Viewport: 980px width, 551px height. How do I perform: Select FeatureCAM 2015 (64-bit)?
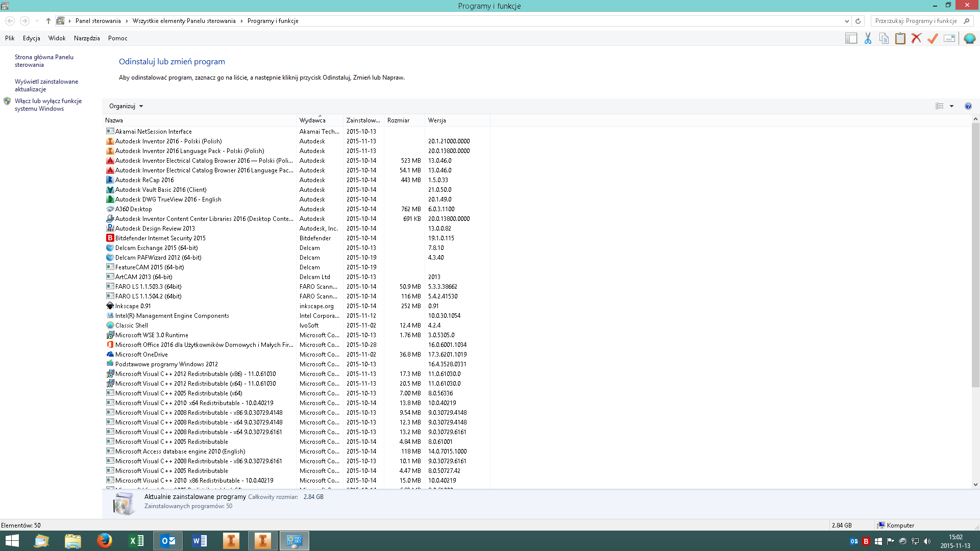point(296,267)
